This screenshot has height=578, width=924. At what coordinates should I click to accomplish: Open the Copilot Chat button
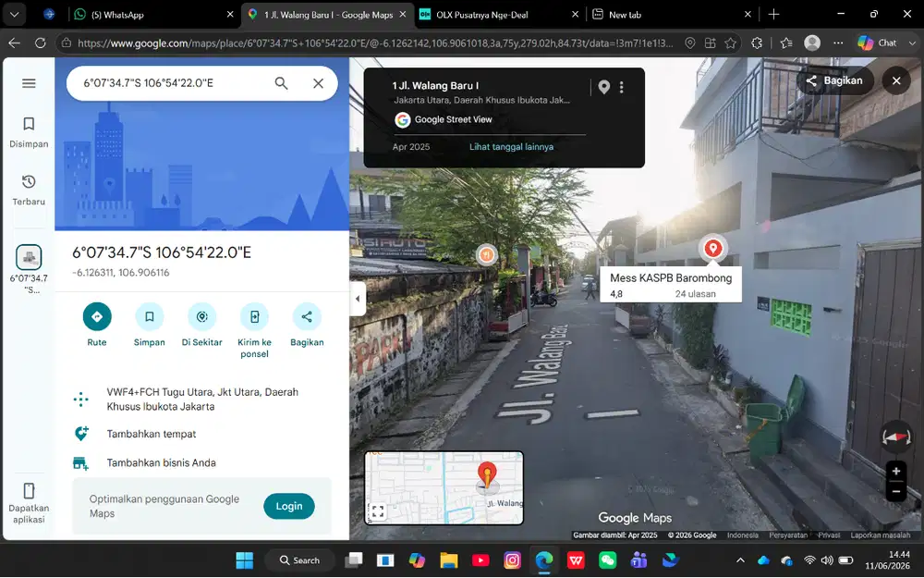[878, 43]
